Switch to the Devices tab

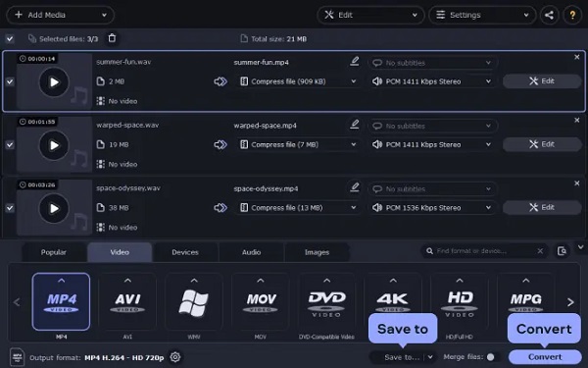point(185,252)
